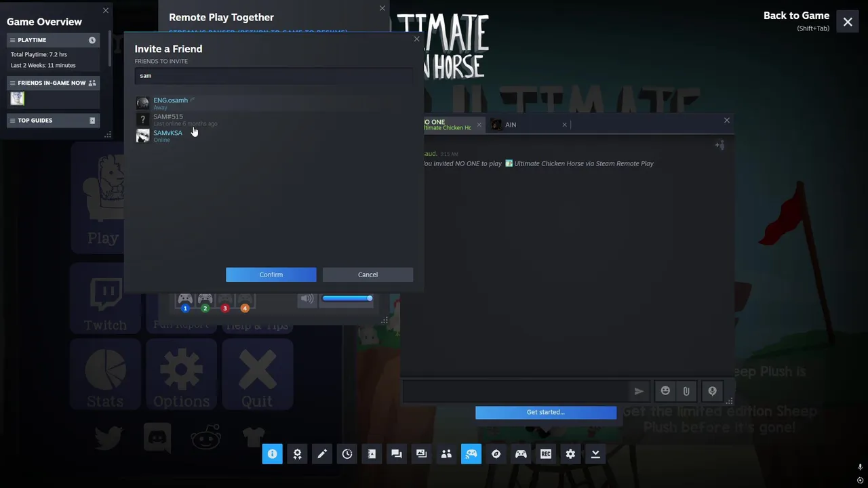Click the orange player 4 controller icon

[245, 302]
